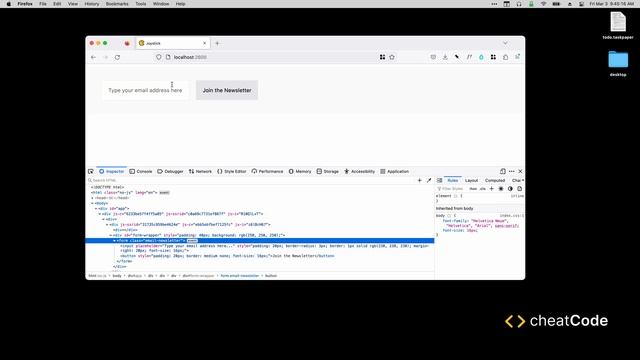
Task: Collapse the div id form-wrapper node
Action: (111, 236)
